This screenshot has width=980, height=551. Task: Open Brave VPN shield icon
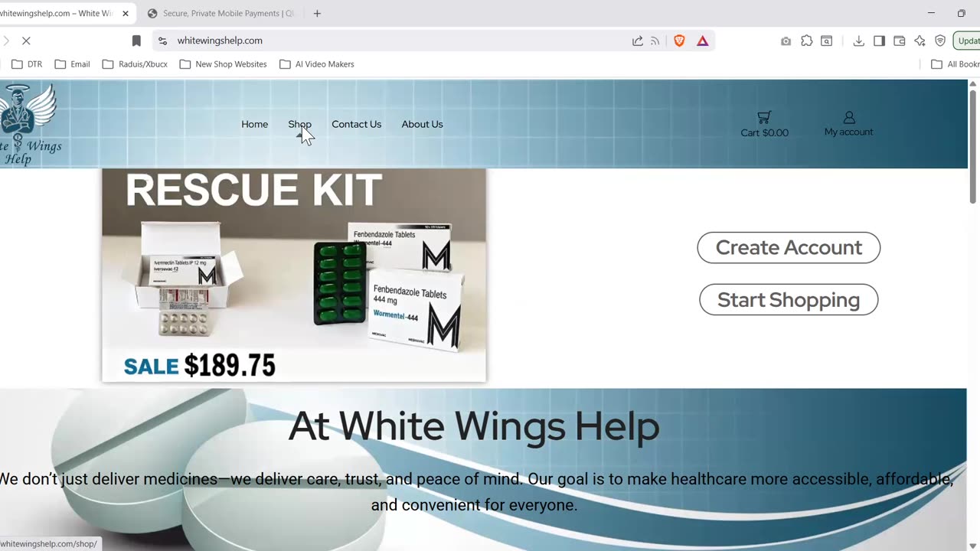tap(940, 41)
